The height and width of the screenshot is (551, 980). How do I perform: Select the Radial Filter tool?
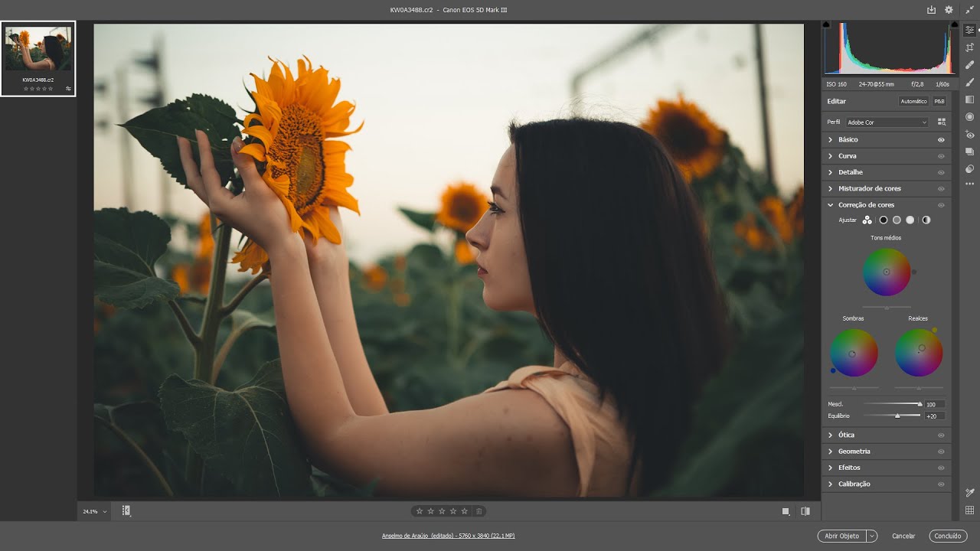click(x=969, y=117)
